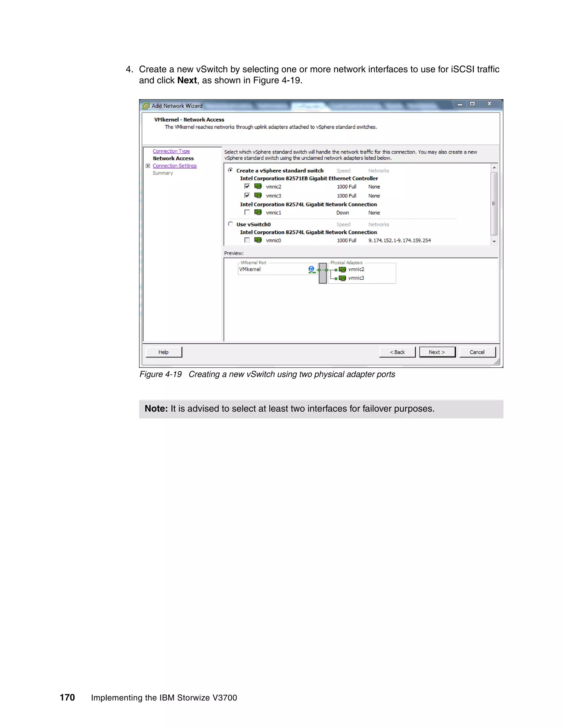Click the Next > button
Screen dimensions: 563x728
pyautogui.click(x=437, y=352)
